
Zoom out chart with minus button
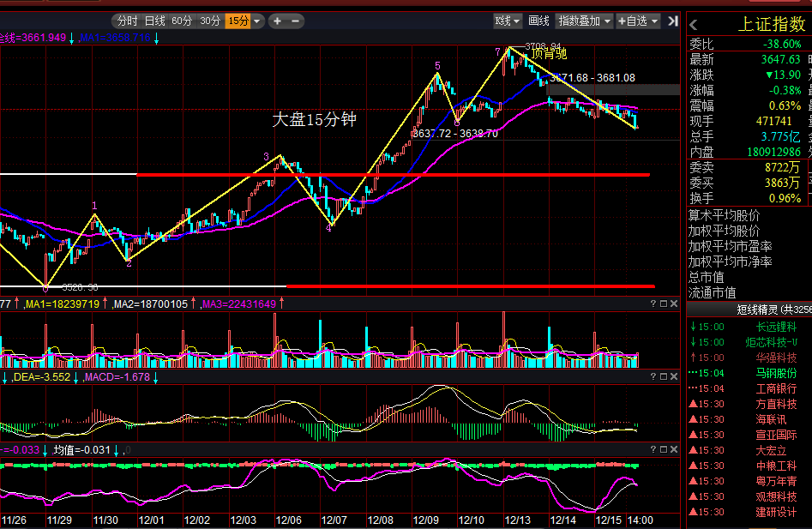point(295,21)
